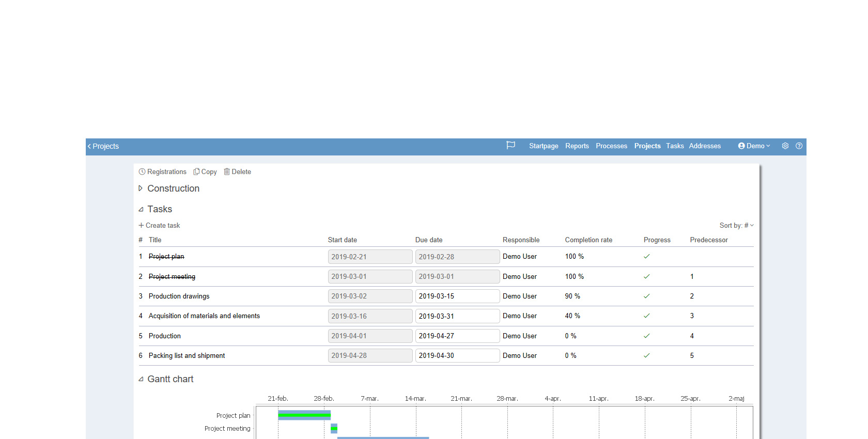Viewport: 868px width, 439px height.
Task: Click the Start date column header
Action: click(x=343, y=240)
